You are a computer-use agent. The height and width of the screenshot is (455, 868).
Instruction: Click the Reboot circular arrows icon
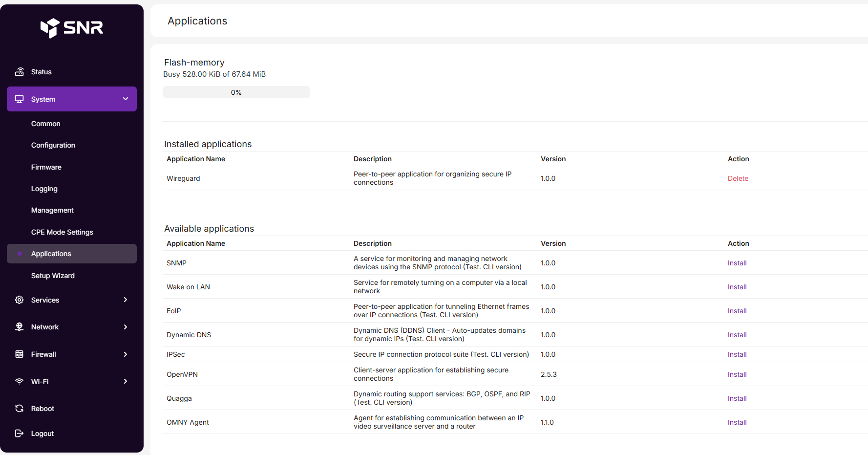20,409
